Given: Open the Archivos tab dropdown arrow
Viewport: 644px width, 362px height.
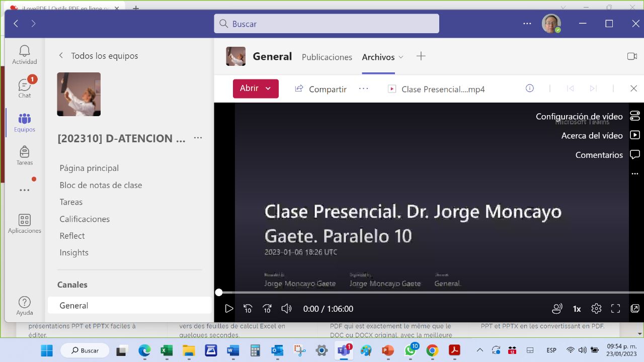Looking at the screenshot, I should (401, 57).
